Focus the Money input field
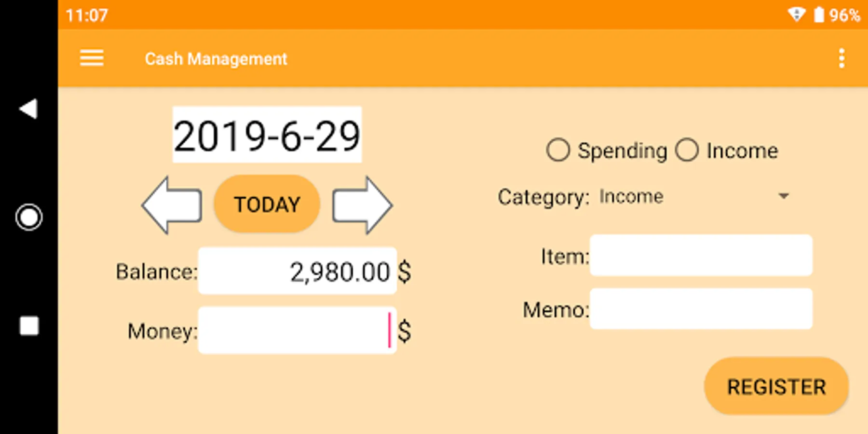This screenshot has height=434, width=868. coord(297,331)
